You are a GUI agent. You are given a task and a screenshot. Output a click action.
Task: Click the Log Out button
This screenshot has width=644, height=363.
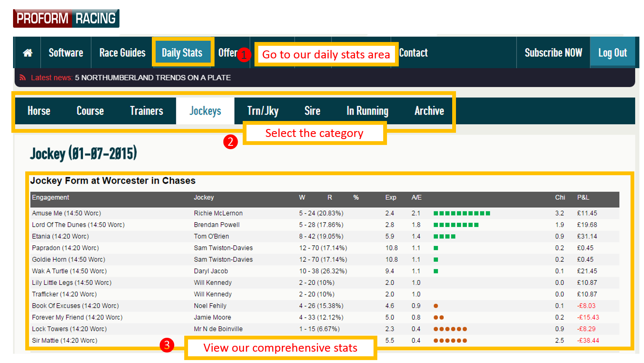[x=612, y=53]
